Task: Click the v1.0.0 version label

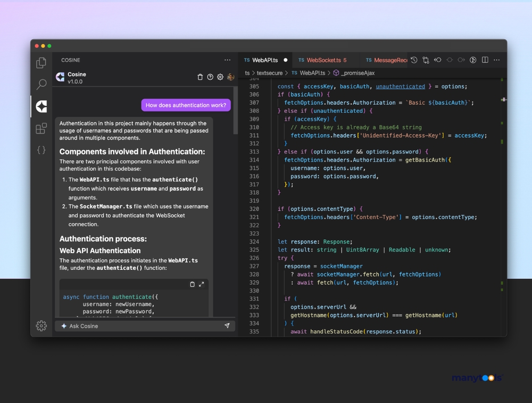Action: [75, 81]
